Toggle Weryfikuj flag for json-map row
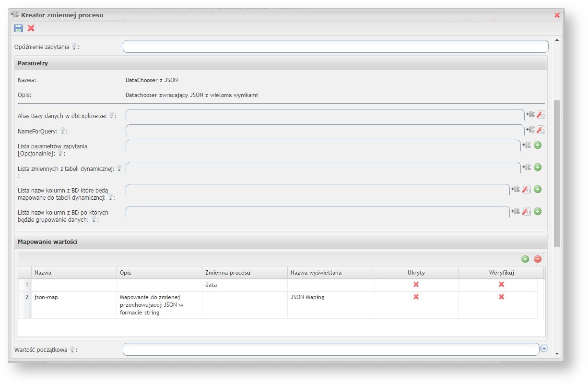 501,297
